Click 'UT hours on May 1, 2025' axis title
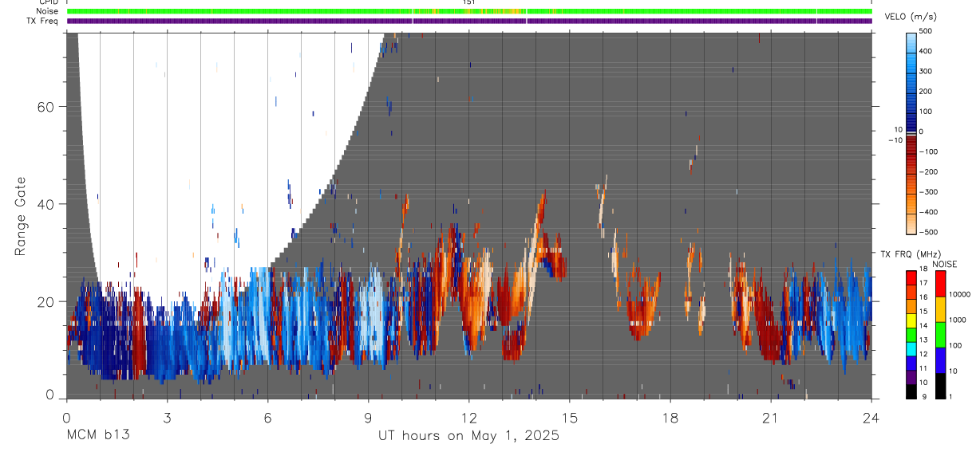The image size is (980, 452). coord(468,436)
